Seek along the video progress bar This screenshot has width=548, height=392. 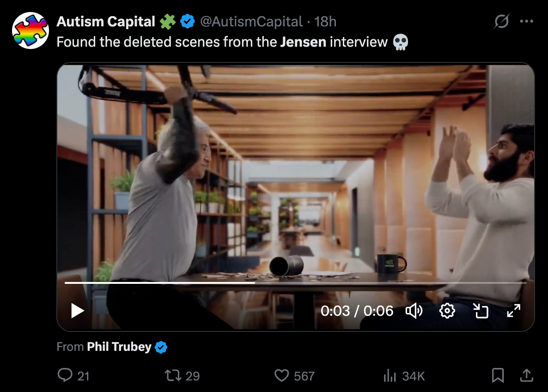[296, 282]
